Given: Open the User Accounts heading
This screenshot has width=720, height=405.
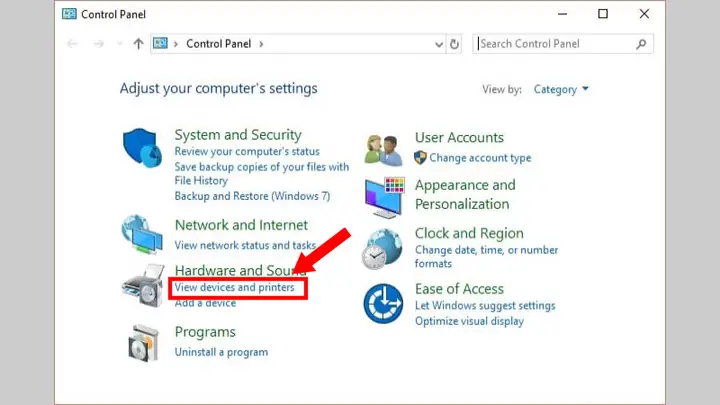Looking at the screenshot, I should point(459,137).
